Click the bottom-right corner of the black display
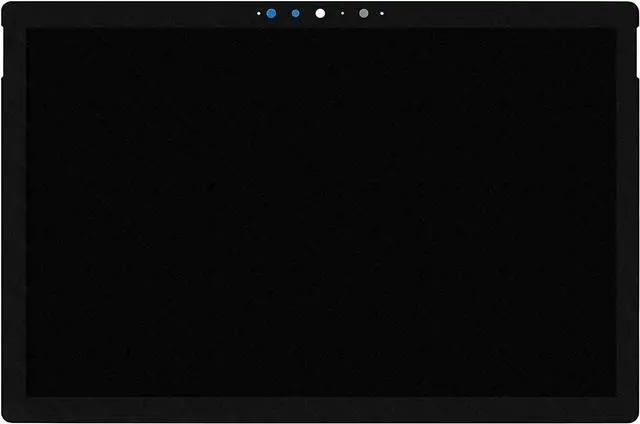The image size is (640, 424). click(x=613, y=394)
